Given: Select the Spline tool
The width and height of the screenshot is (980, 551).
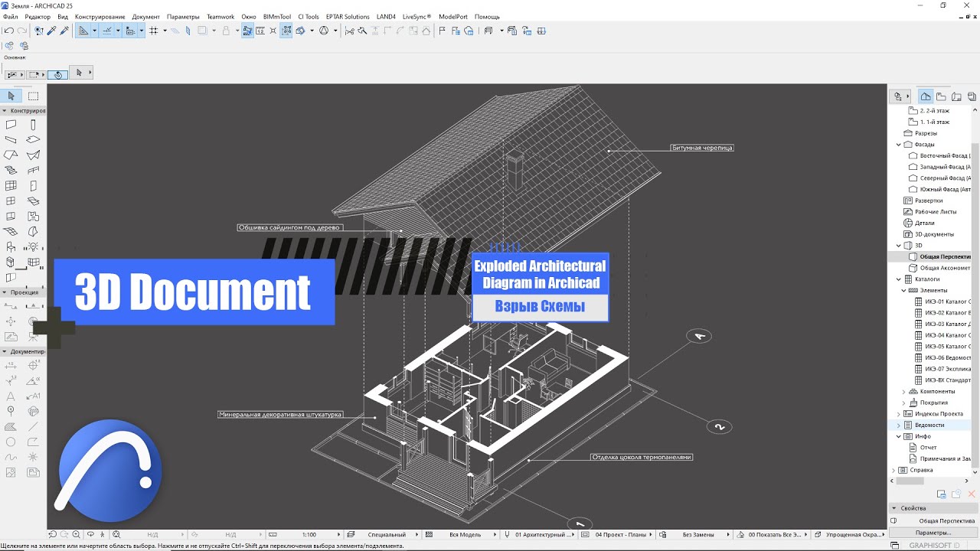Looking at the screenshot, I should pyautogui.click(x=11, y=457).
